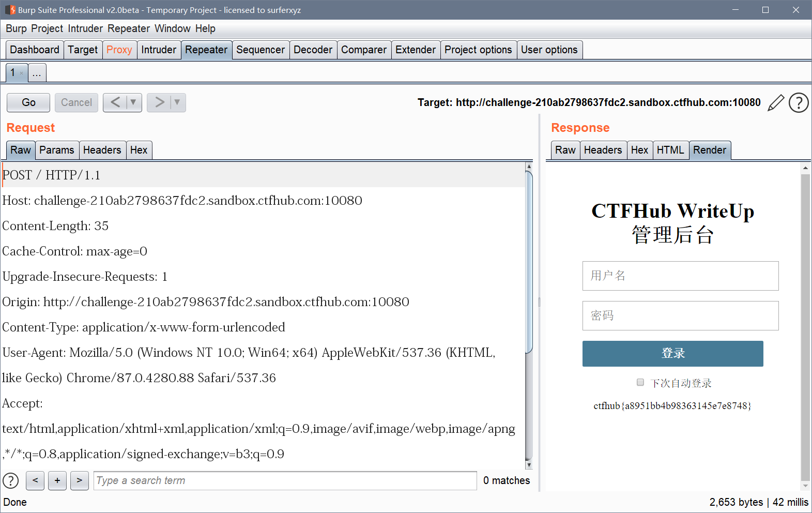The image size is (812, 513).
Task: Add new Repeater tab with ellipsis
Action: (x=37, y=73)
